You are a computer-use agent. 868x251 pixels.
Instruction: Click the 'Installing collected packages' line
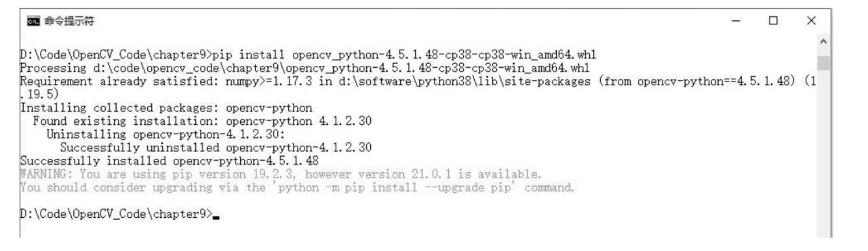[x=166, y=108]
